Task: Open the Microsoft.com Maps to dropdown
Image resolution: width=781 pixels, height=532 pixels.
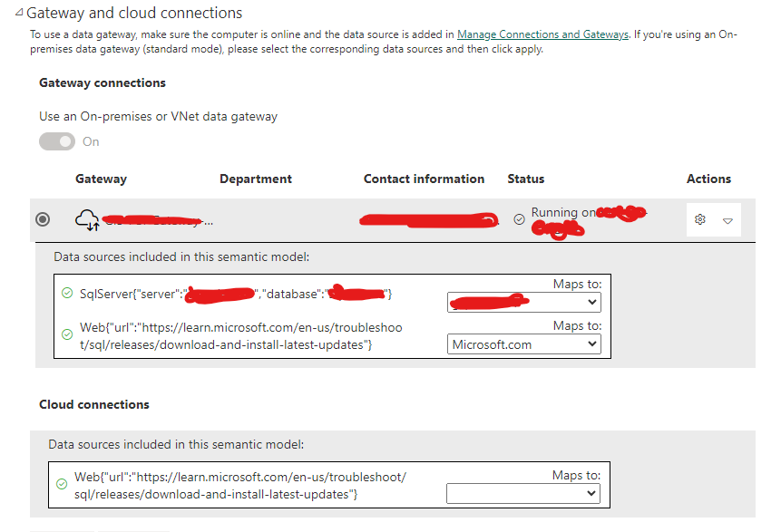Action: (x=524, y=343)
